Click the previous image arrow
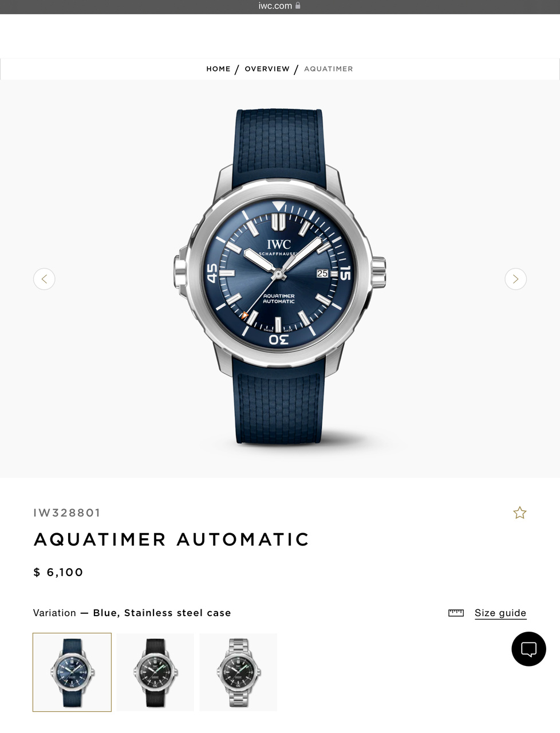Screen dimensions: 560x733 (x=44, y=279)
